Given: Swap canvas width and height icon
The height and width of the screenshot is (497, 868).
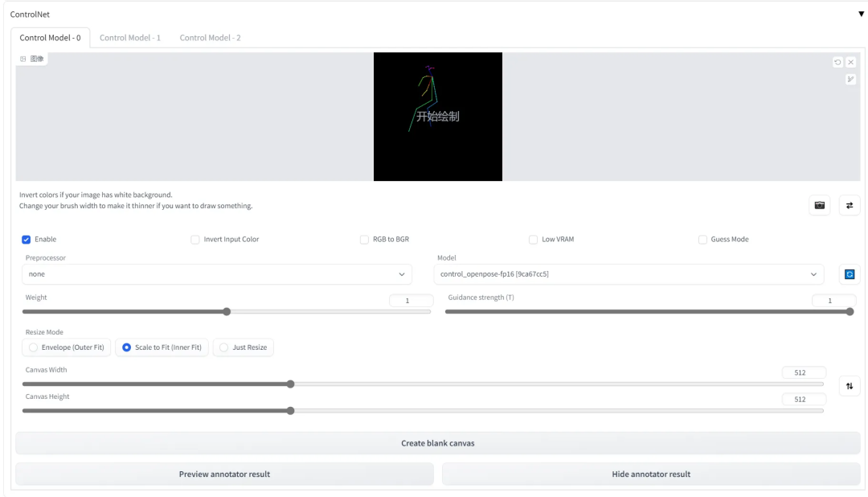Looking at the screenshot, I should 850,386.
